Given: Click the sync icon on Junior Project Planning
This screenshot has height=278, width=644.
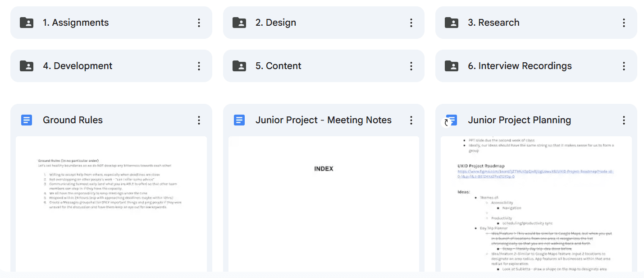Looking at the screenshot, I should (447, 122).
